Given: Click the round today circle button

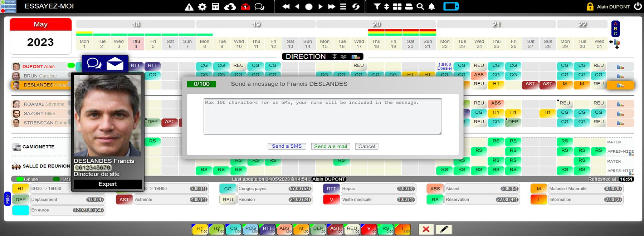Looking at the screenshot, I should coord(309,7).
